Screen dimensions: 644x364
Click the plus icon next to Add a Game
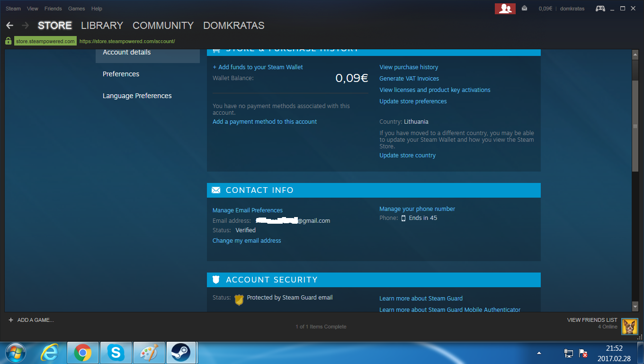point(11,320)
